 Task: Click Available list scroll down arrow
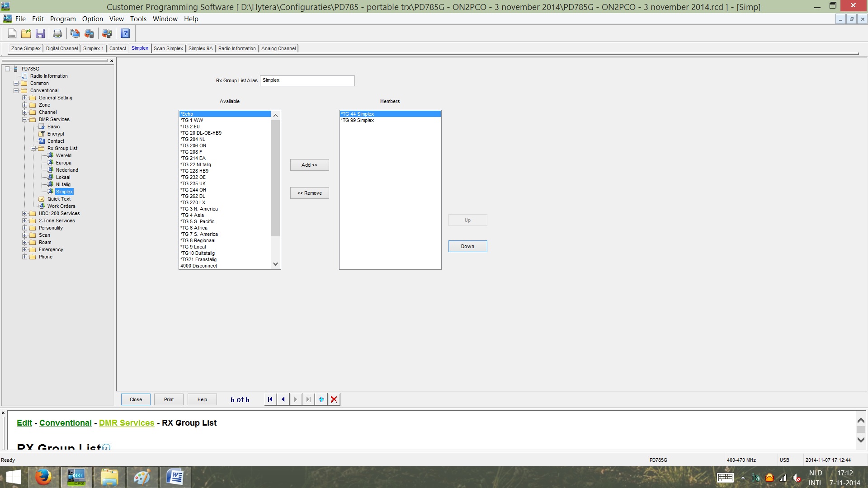pyautogui.click(x=275, y=264)
